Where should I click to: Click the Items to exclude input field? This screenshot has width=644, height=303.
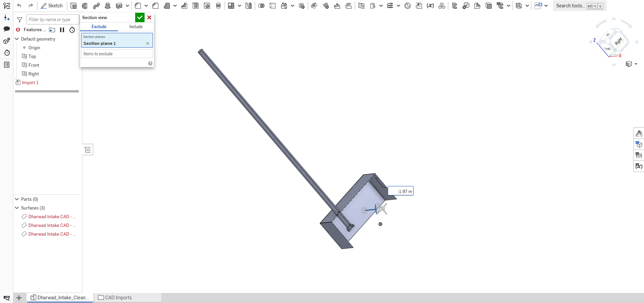pyautogui.click(x=116, y=54)
